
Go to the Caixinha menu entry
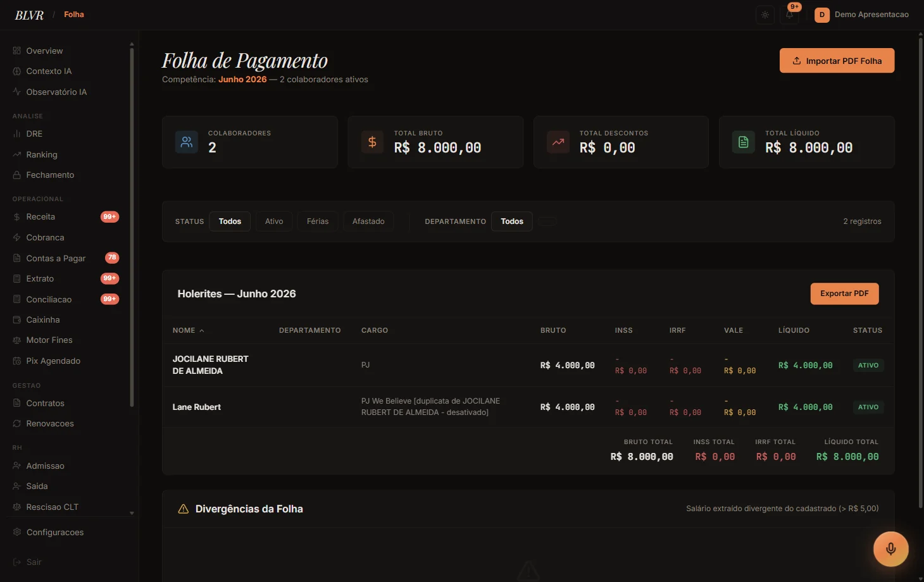click(x=66, y=320)
